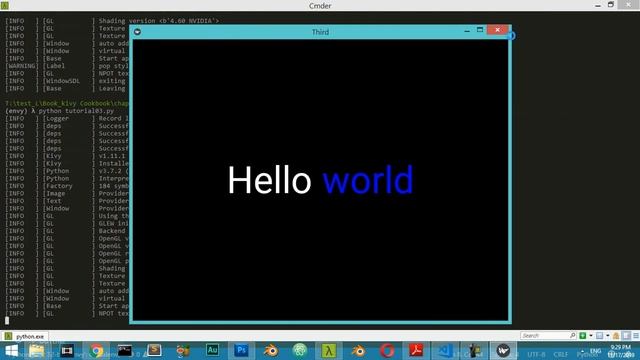This screenshot has height=360, width=640.
Task: Switch to Cmder lambda taskbar icon
Action: (329, 351)
